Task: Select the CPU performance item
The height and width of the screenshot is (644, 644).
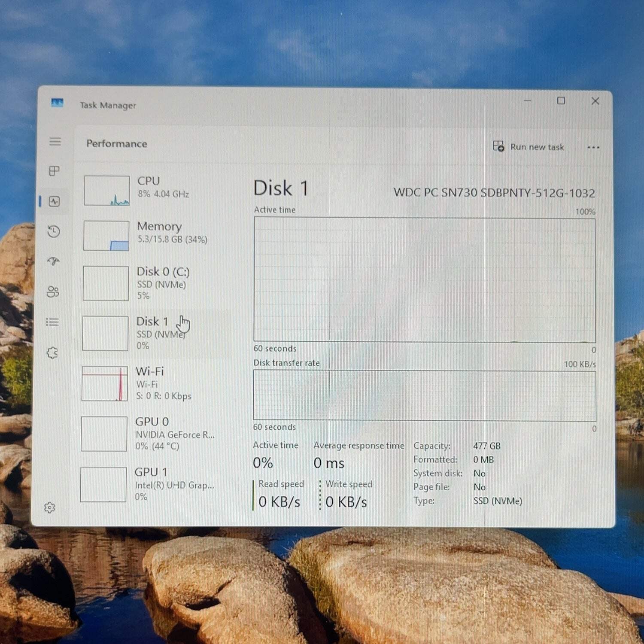Action: [x=155, y=190]
